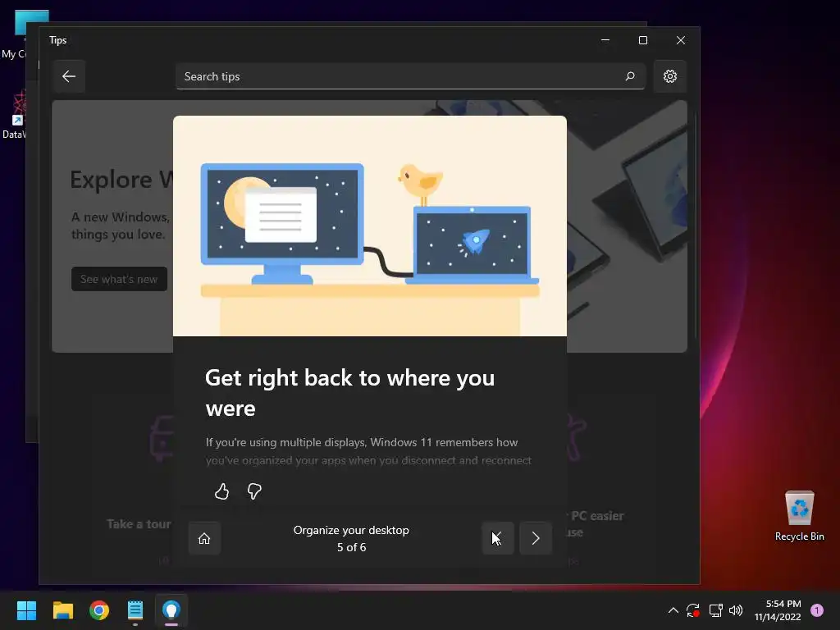This screenshot has height=630, width=840.
Task: Focus the Search tips field
Action: (410, 76)
